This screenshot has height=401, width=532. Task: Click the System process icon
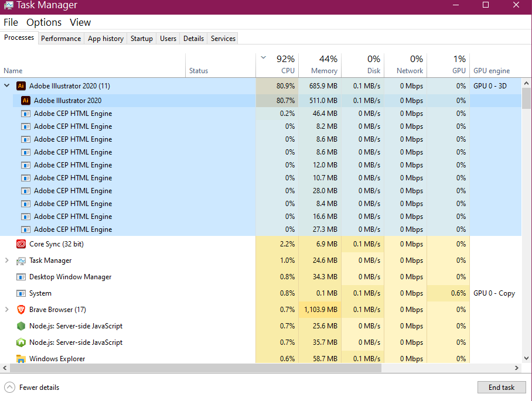coord(21,293)
